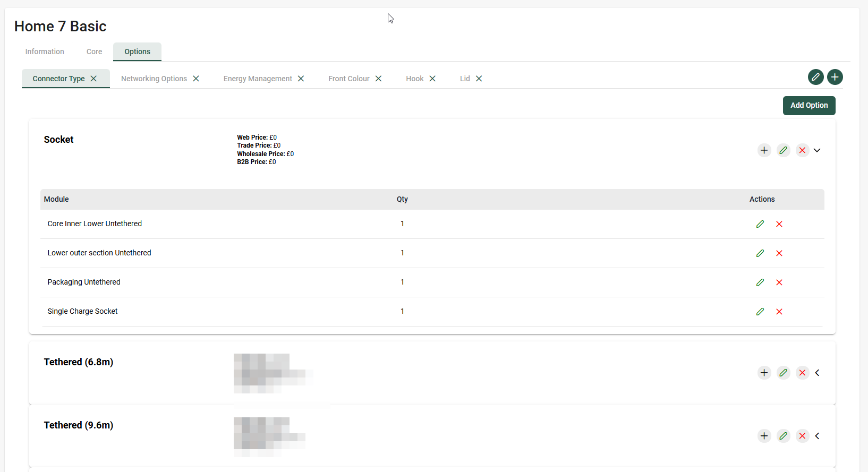
Task: Open the Core tab
Action: tap(94, 52)
